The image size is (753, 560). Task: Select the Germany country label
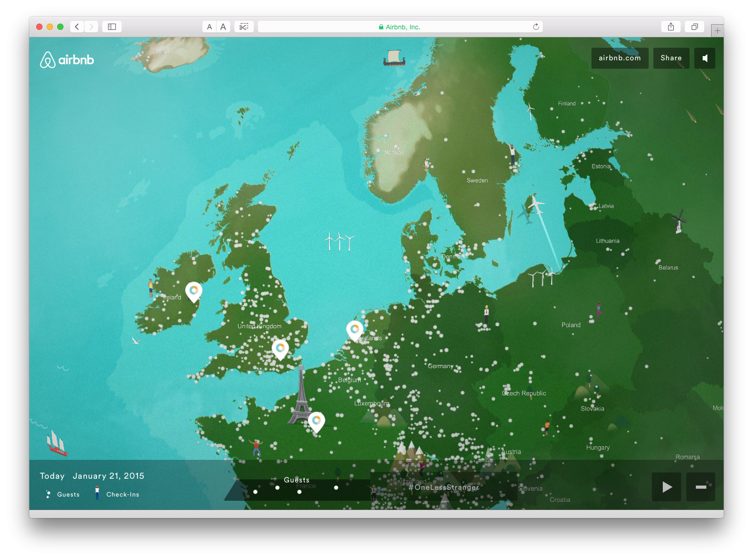point(440,366)
